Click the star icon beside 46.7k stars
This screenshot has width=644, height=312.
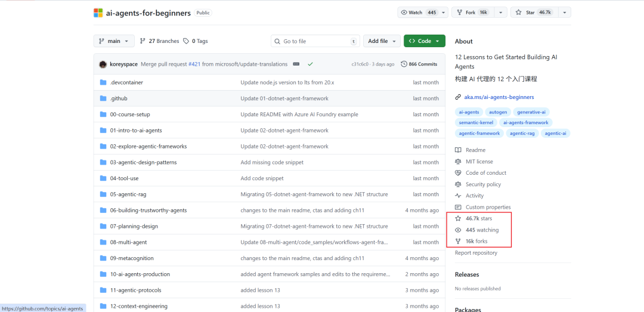coord(458,219)
